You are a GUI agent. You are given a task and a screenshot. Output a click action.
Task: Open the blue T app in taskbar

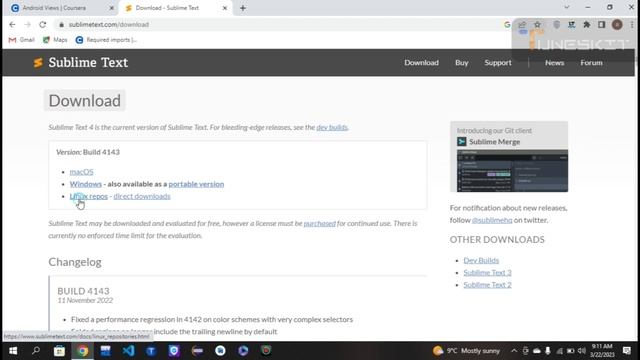click(x=151, y=351)
